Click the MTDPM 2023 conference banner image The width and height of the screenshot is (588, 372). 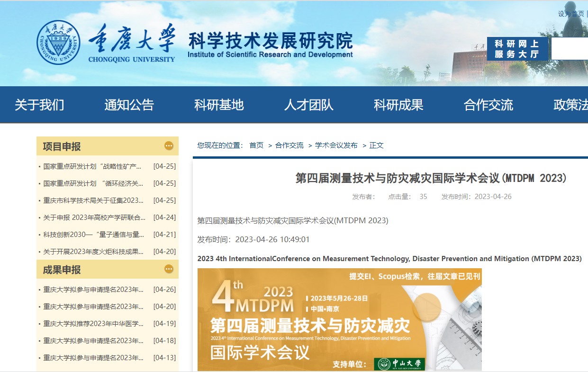(x=340, y=319)
